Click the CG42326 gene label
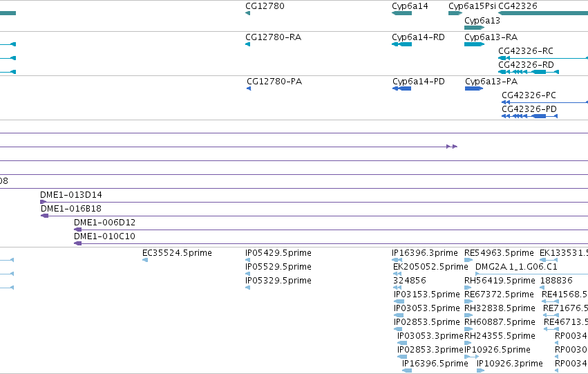 (518, 6)
